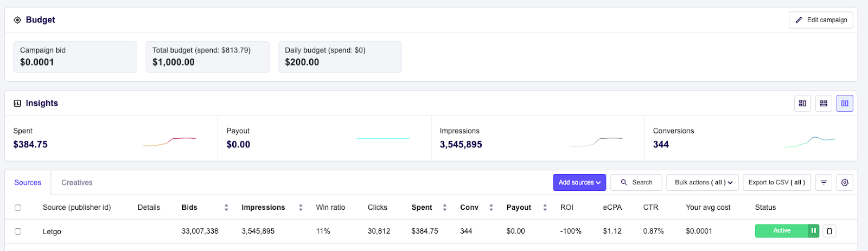Switch Insights to the first layout view icon
Viewport: 868px width, 251px height.
click(x=802, y=104)
